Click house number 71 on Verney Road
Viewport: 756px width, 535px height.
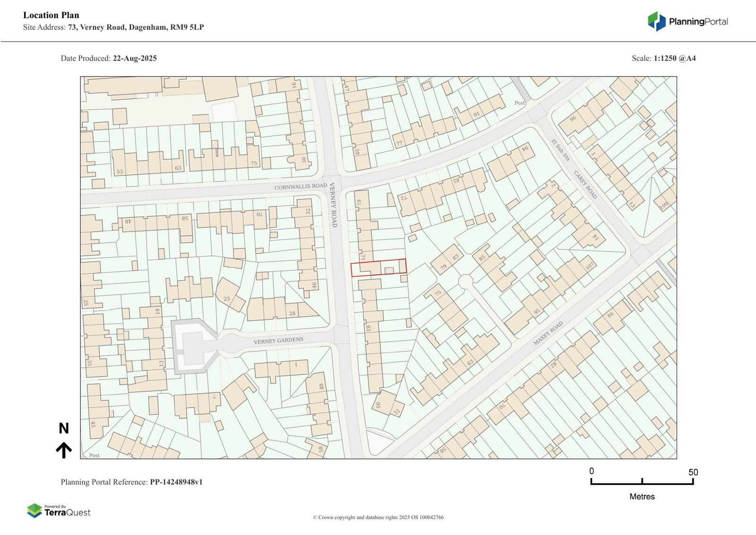tap(363, 258)
